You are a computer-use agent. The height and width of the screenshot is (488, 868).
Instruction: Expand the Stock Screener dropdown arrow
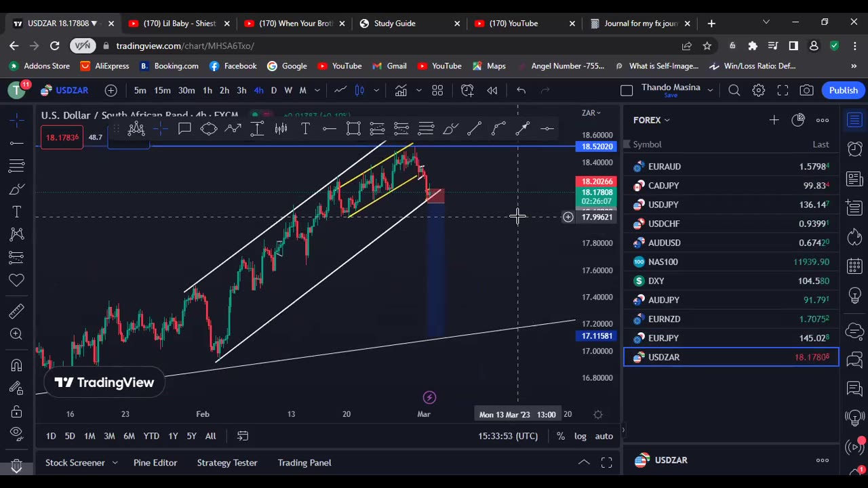[x=115, y=463]
